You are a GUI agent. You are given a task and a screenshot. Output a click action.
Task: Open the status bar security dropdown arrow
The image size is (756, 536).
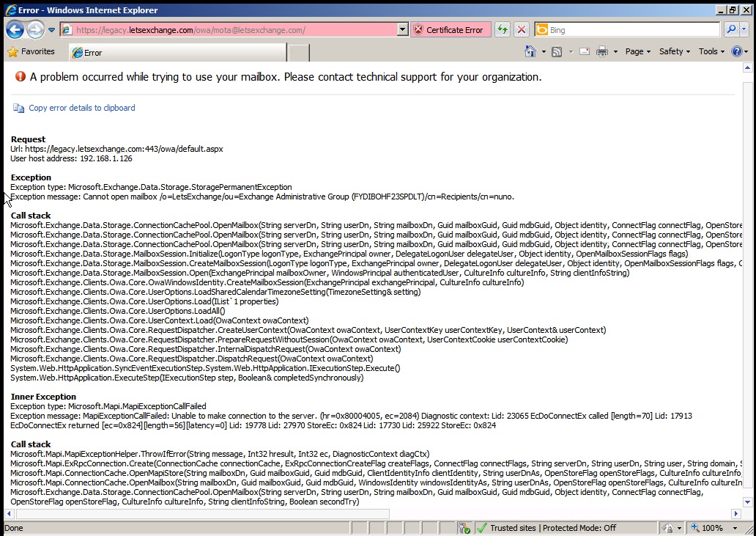[679, 528]
